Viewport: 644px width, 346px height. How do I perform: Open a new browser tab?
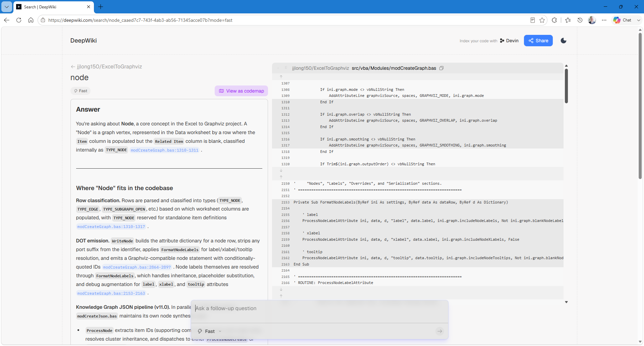[101, 7]
